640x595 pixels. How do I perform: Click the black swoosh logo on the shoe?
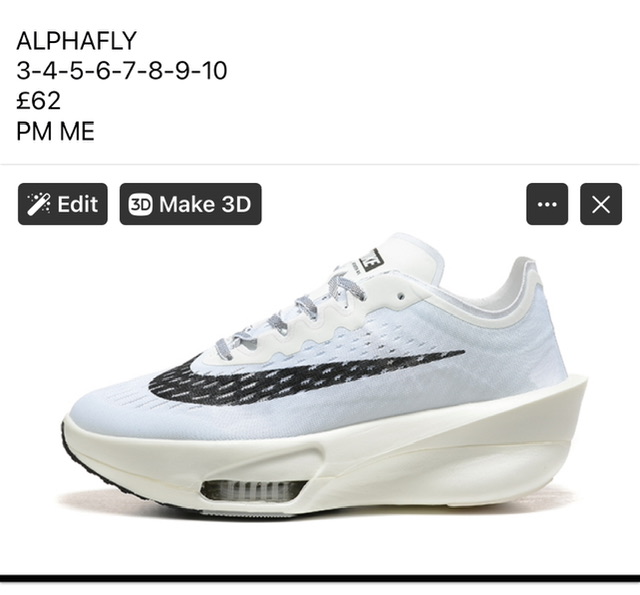306,378
